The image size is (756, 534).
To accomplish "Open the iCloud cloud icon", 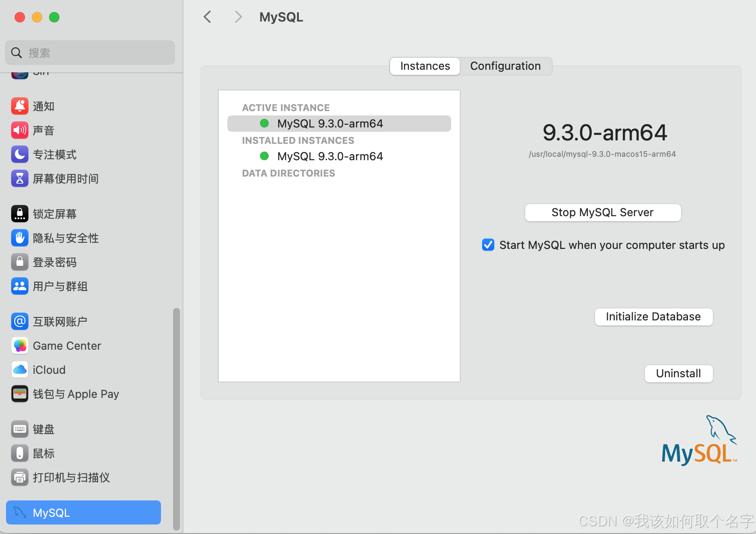I will point(20,369).
